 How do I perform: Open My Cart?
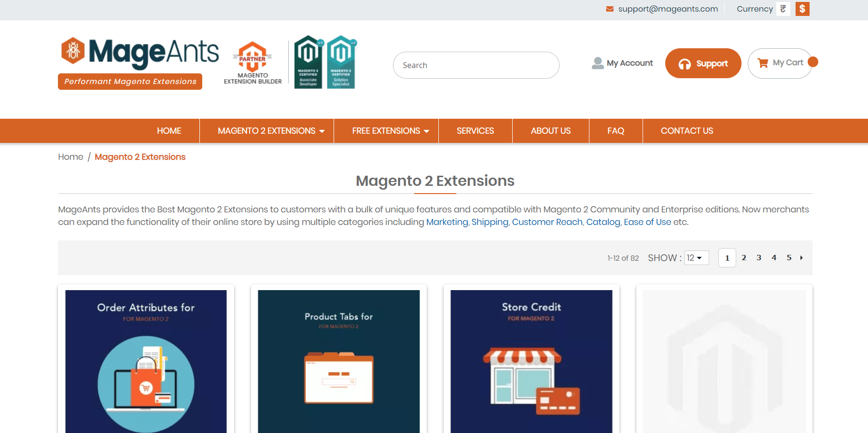pos(780,63)
